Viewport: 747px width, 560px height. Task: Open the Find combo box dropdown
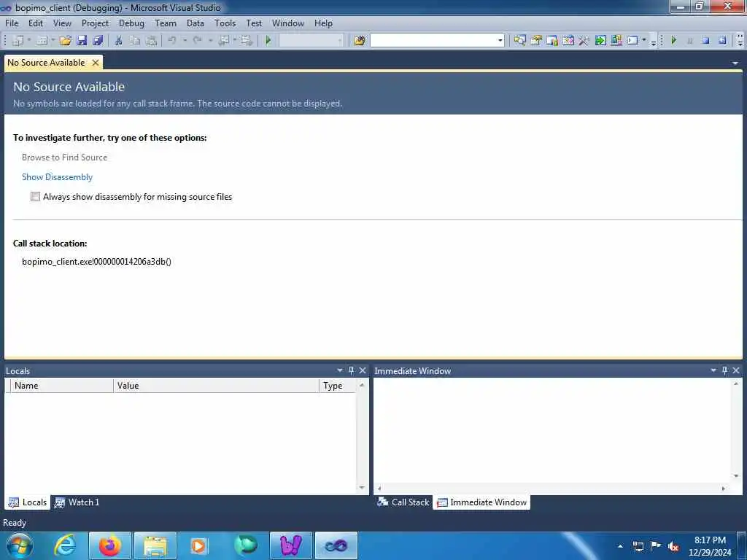[500, 41]
